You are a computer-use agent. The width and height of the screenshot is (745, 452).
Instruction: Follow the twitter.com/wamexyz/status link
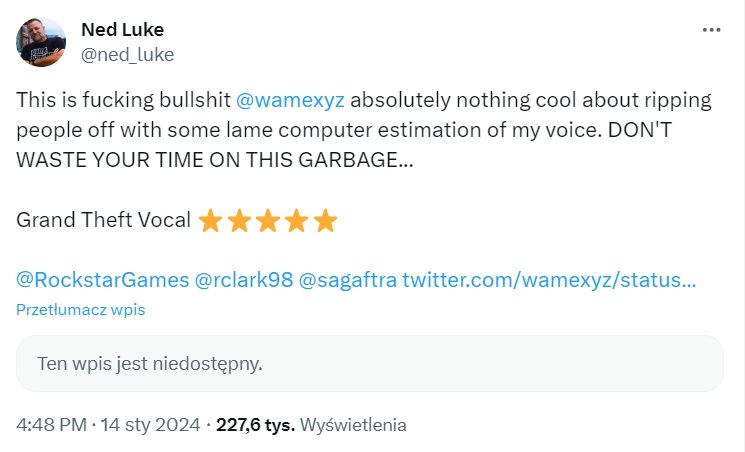coord(549,279)
